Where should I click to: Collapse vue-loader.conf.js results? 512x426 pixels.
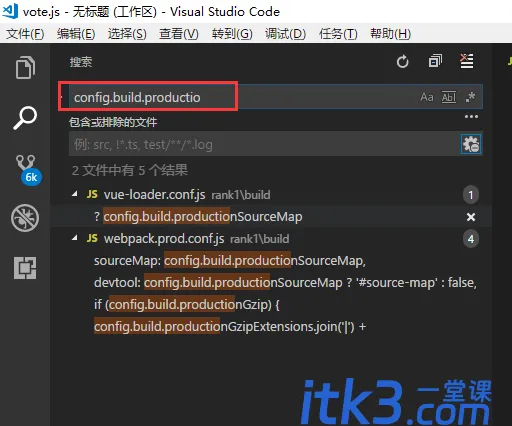tap(75, 194)
